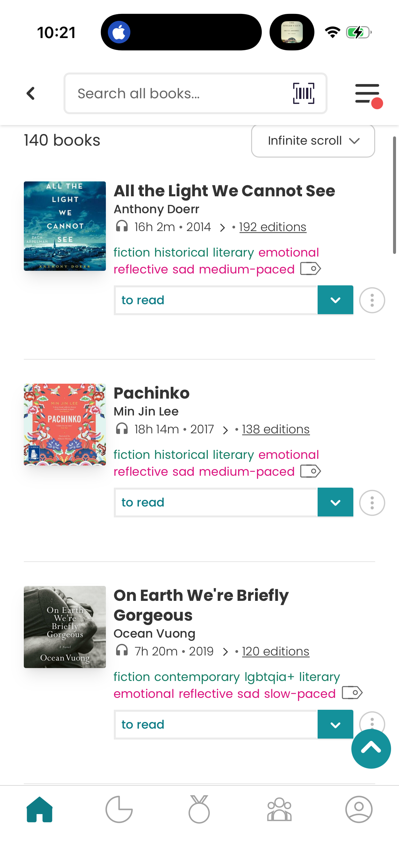Image resolution: width=399 pixels, height=868 pixels.
Task: Open the Stats pie chart icon
Action: 119,810
